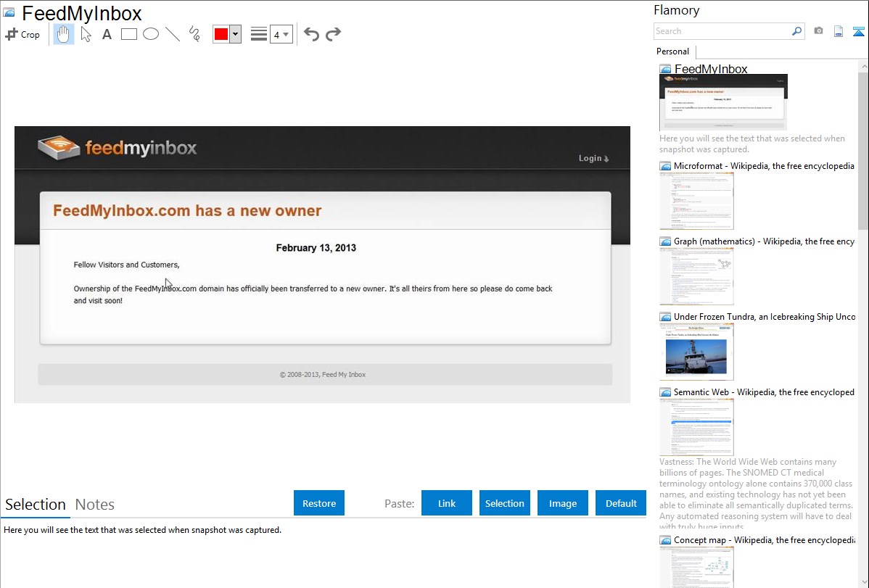Select the Concept map - Wikipedia title
The image size is (869, 588).
764,539
